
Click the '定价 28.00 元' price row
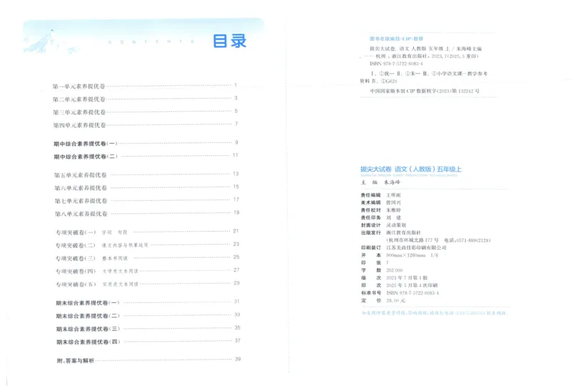point(383,300)
